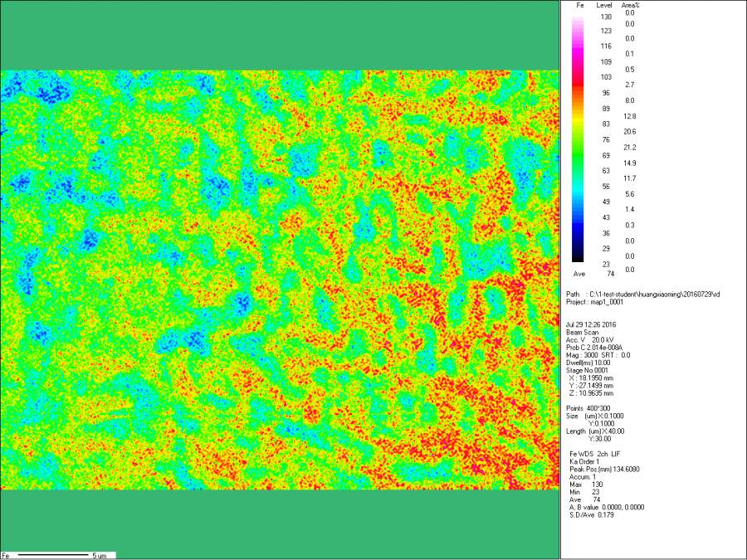Select the "Acc. V 20.0 kV" line
Viewport: 747px width, 560px height.
590,340
